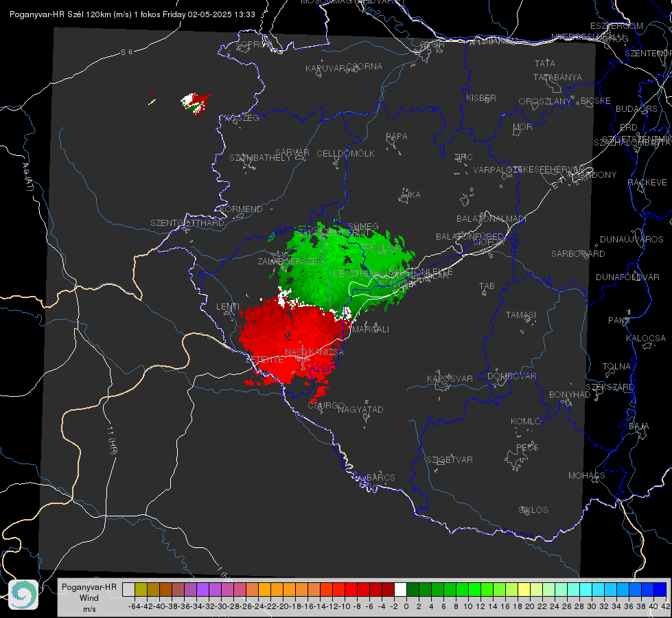Click the KOMLÓ town label
Image resolution: width=672 pixels, height=618 pixels.
[x=526, y=422]
